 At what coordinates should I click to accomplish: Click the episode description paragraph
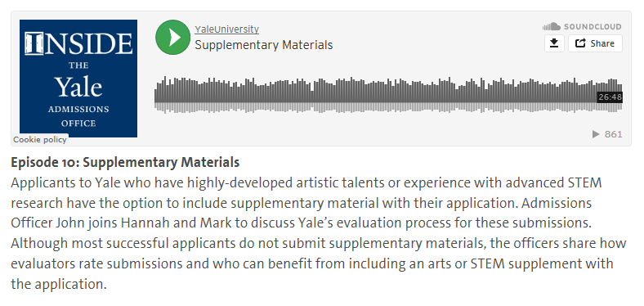(x=319, y=233)
